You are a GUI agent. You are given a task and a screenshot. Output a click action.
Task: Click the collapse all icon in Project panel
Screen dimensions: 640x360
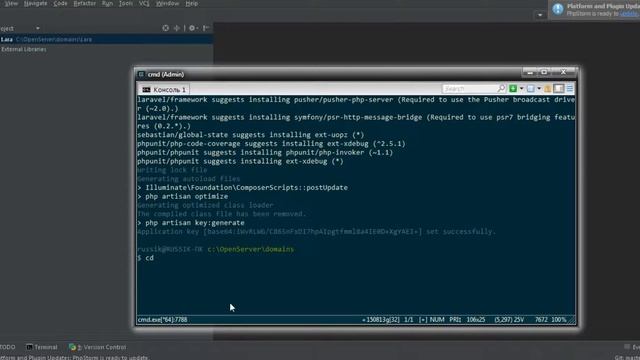coord(177,28)
